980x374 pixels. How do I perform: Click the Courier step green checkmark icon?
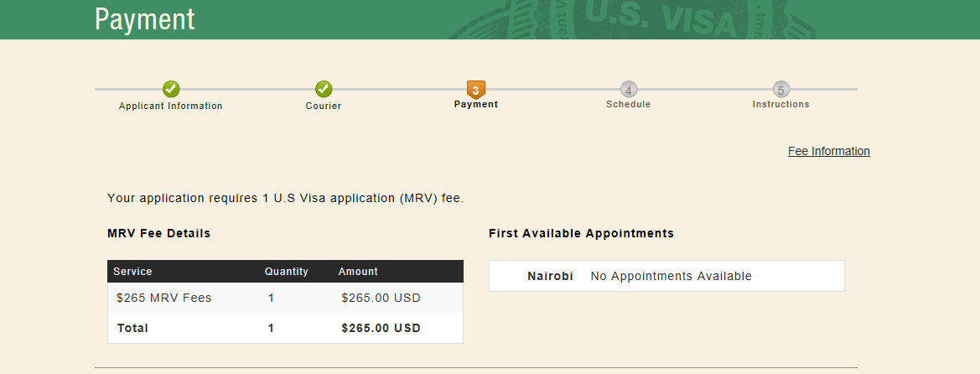(x=324, y=90)
